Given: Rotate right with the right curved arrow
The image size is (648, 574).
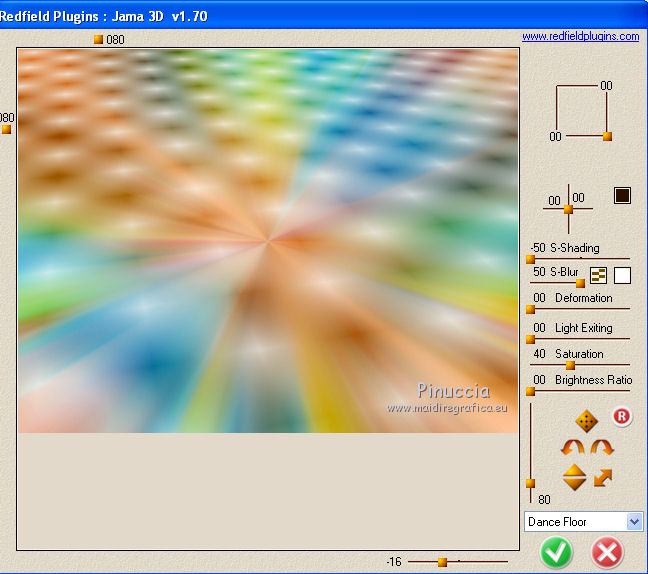Looking at the screenshot, I should pyautogui.click(x=602, y=447).
